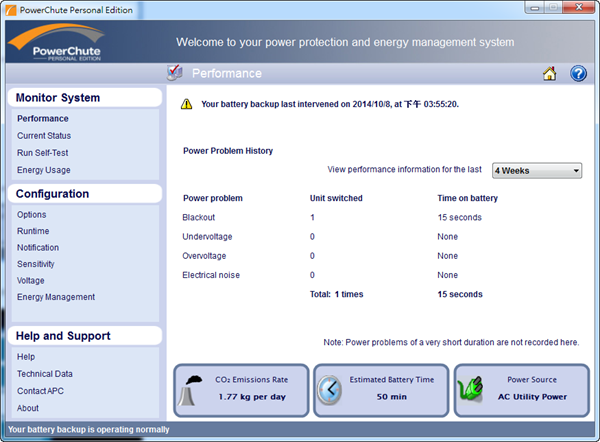The image size is (600, 442).
Task: Click the Estimated Battery Time panel
Action: 381,389
